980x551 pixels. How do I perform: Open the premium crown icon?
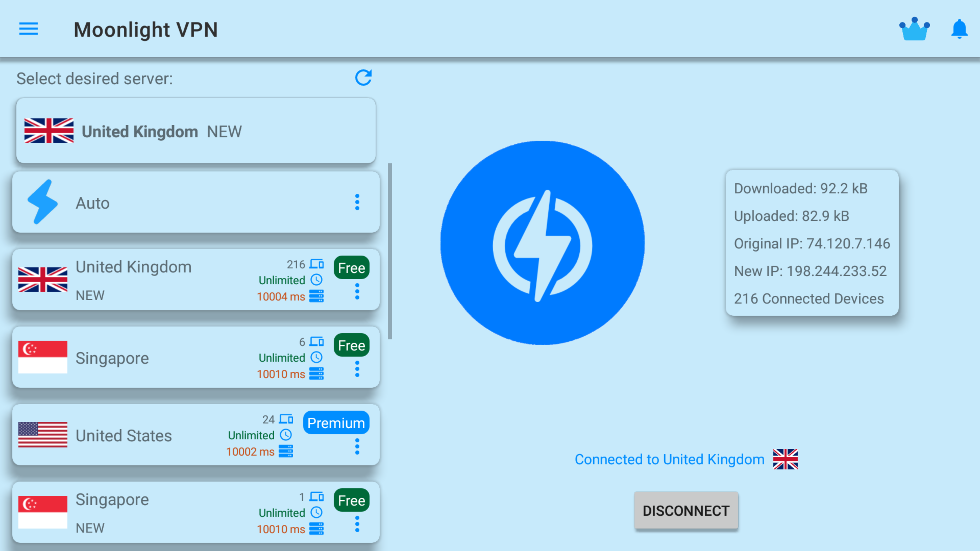point(914,29)
